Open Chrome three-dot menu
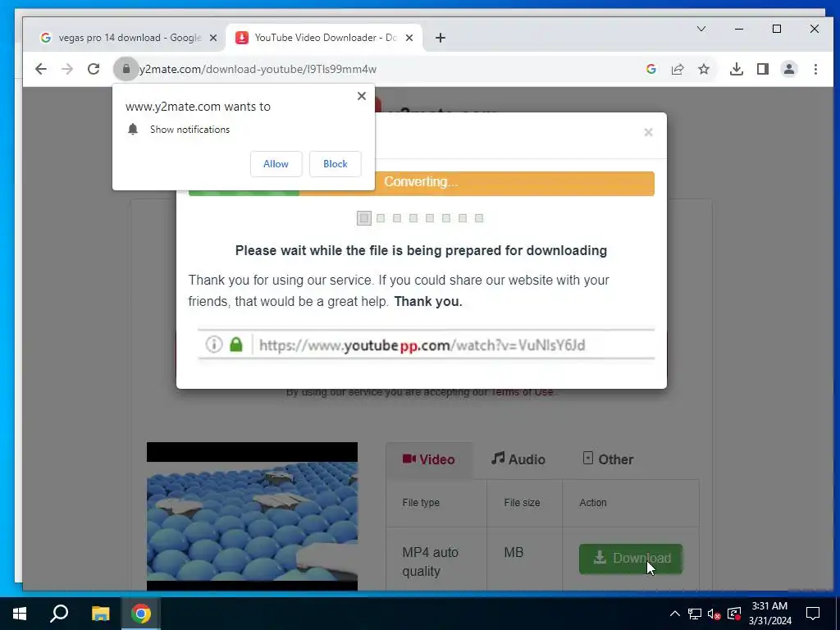Viewport: 840px width, 630px height. pos(815,69)
